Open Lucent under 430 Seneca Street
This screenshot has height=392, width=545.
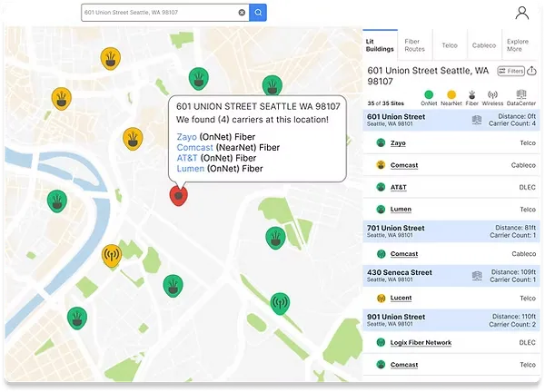pyautogui.click(x=401, y=299)
